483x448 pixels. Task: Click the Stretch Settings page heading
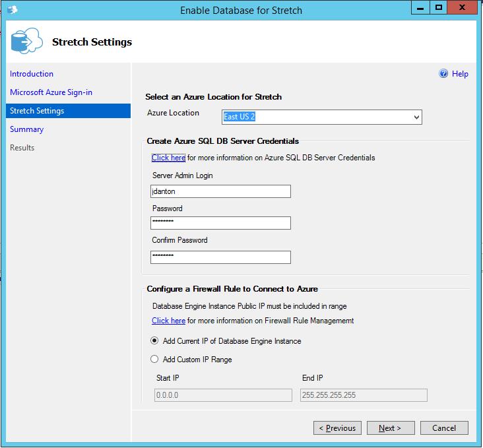[x=92, y=42]
